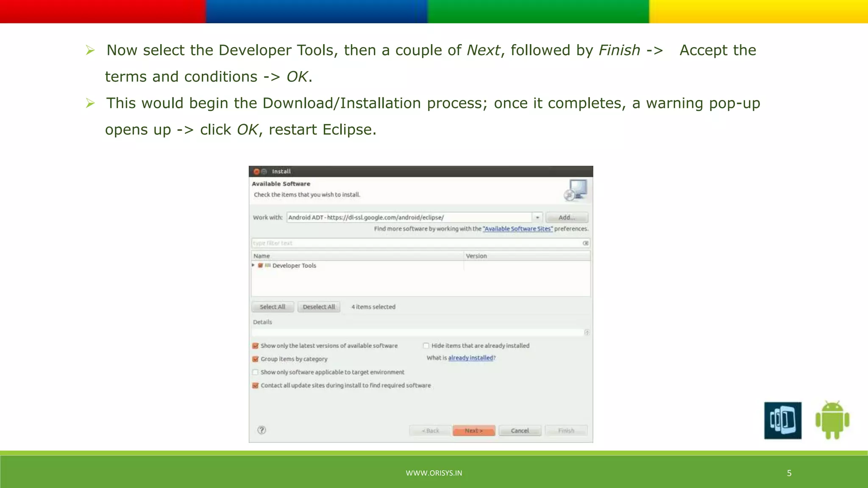Click the blue mobile devices logo
The width and height of the screenshot is (868, 488).
(x=783, y=420)
